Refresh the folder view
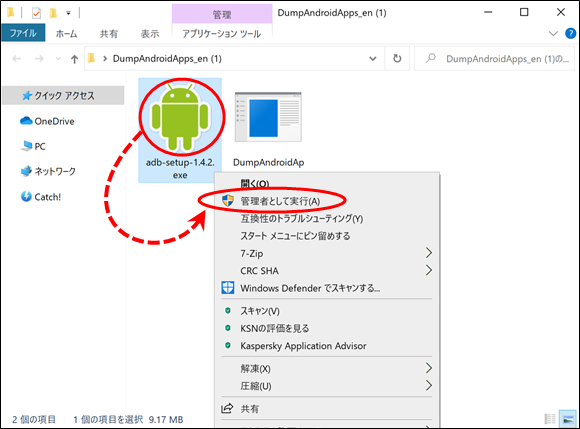The image size is (580, 429). (x=397, y=59)
